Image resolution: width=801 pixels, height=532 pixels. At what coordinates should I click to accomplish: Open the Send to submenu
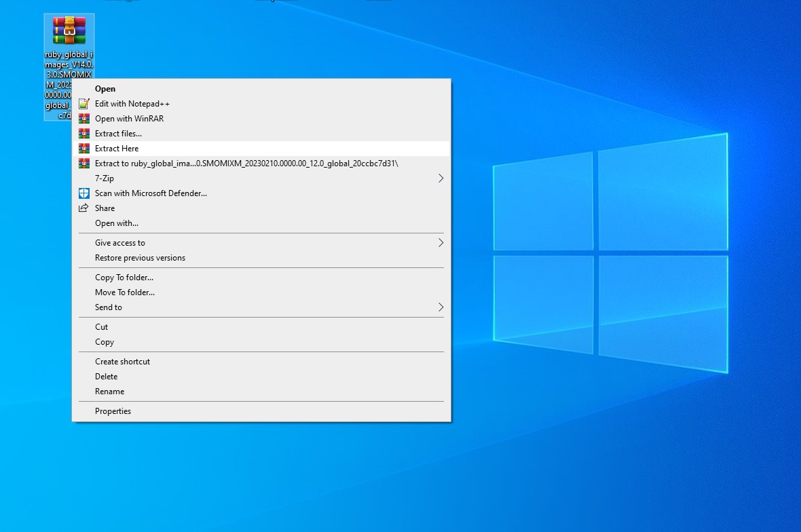[x=261, y=307]
